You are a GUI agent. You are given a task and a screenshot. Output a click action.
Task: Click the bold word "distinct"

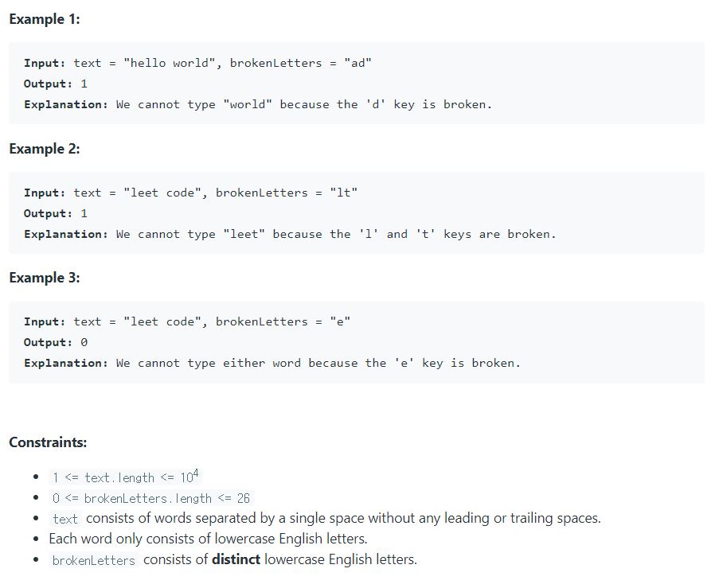pyautogui.click(x=236, y=559)
